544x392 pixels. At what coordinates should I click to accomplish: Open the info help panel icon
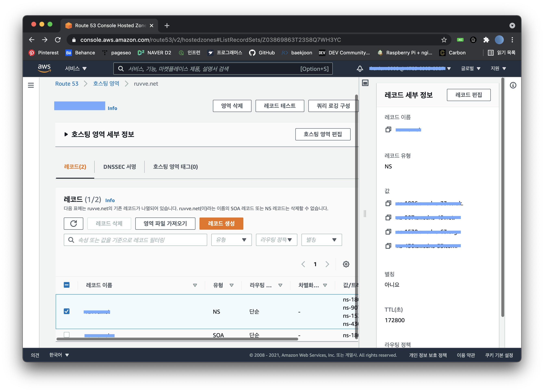(x=513, y=85)
